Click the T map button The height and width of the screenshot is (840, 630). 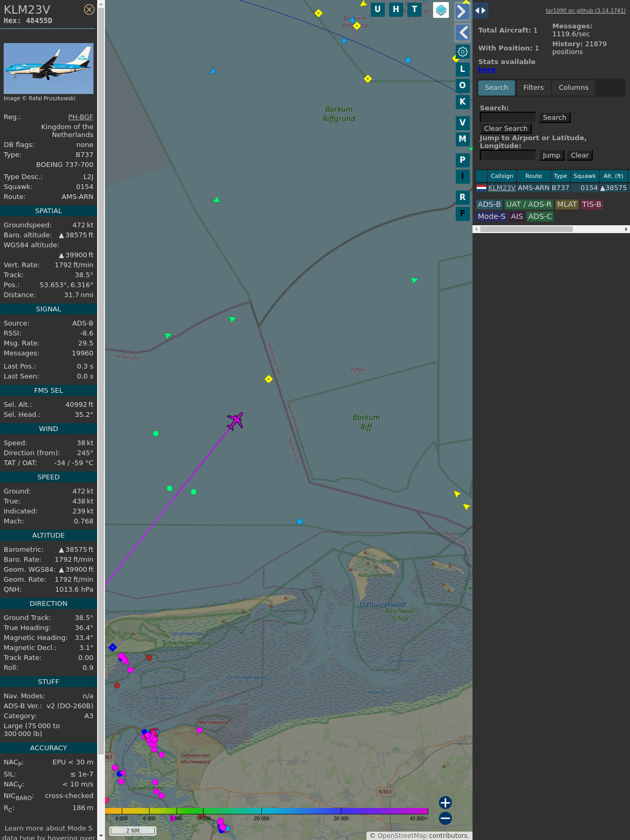point(415,9)
